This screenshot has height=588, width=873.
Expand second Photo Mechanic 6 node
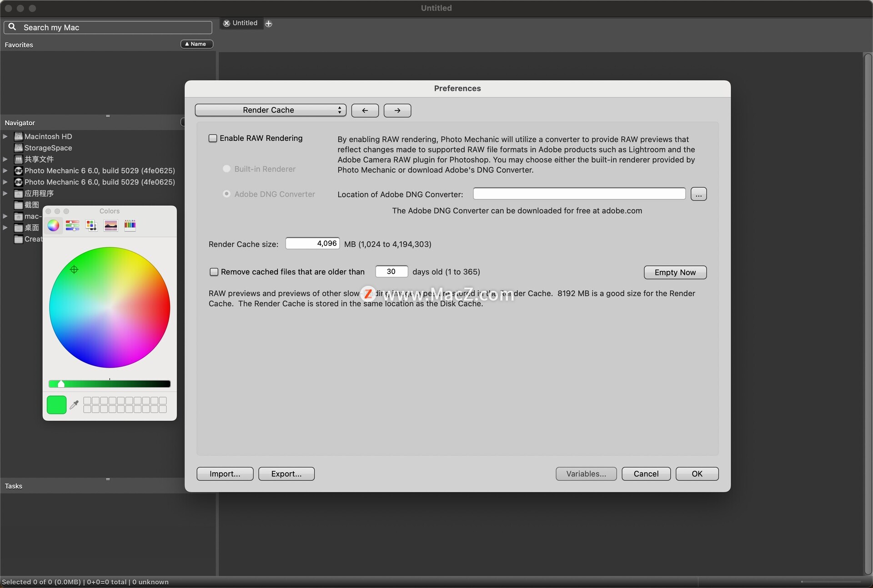point(5,182)
